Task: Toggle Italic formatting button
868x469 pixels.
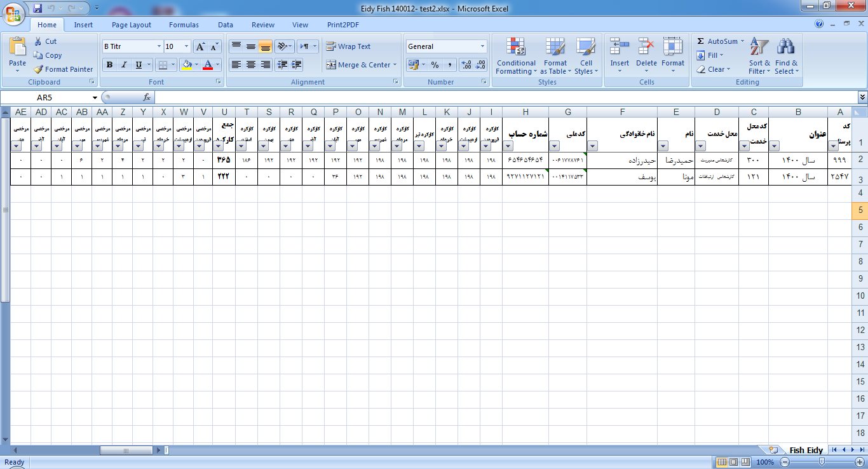Action: click(x=124, y=65)
